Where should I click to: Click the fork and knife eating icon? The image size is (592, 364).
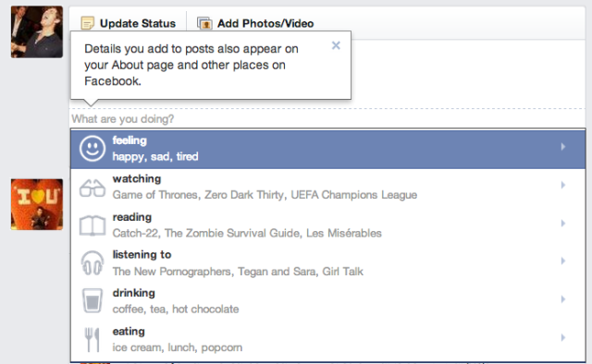click(x=92, y=339)
